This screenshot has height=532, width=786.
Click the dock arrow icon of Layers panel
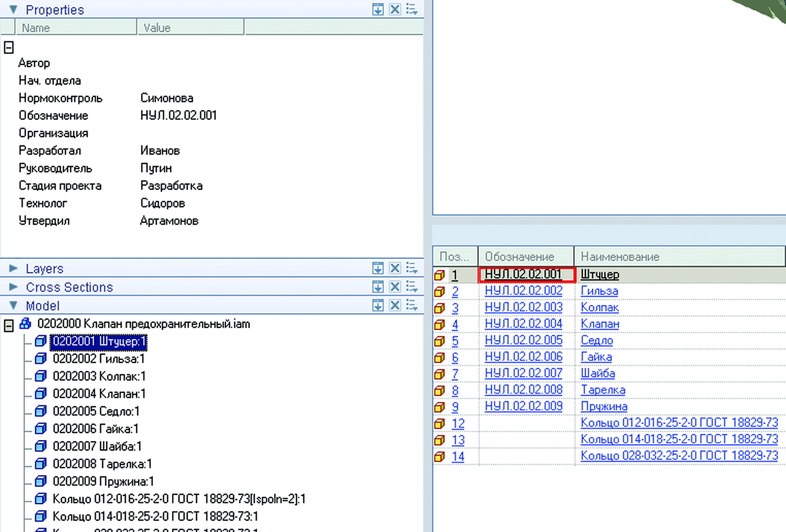pos(378,269)
